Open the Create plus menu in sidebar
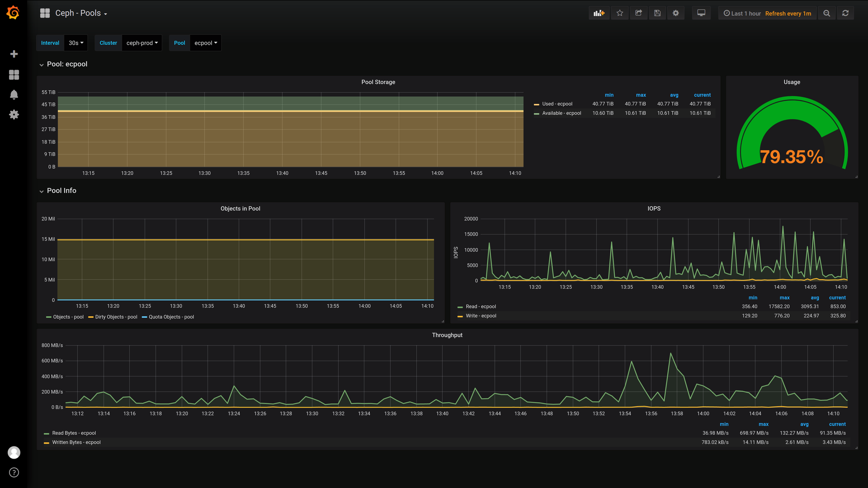This screenshot has height=488, width=868. coord(14,54)
